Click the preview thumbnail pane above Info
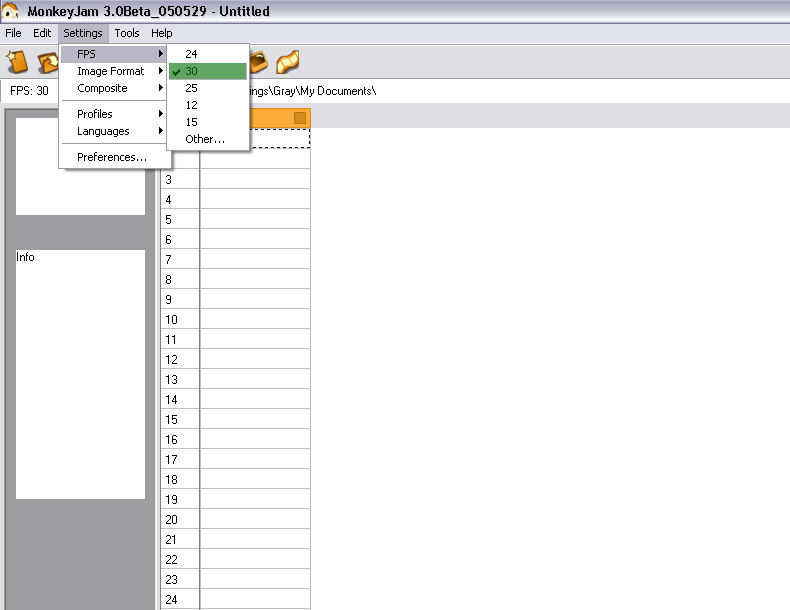This screenshot has height=610, width=790. 81,166
